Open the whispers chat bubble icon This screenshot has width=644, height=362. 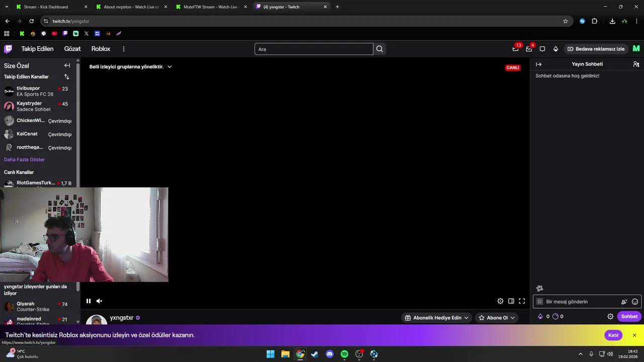(x=542, y=49)
